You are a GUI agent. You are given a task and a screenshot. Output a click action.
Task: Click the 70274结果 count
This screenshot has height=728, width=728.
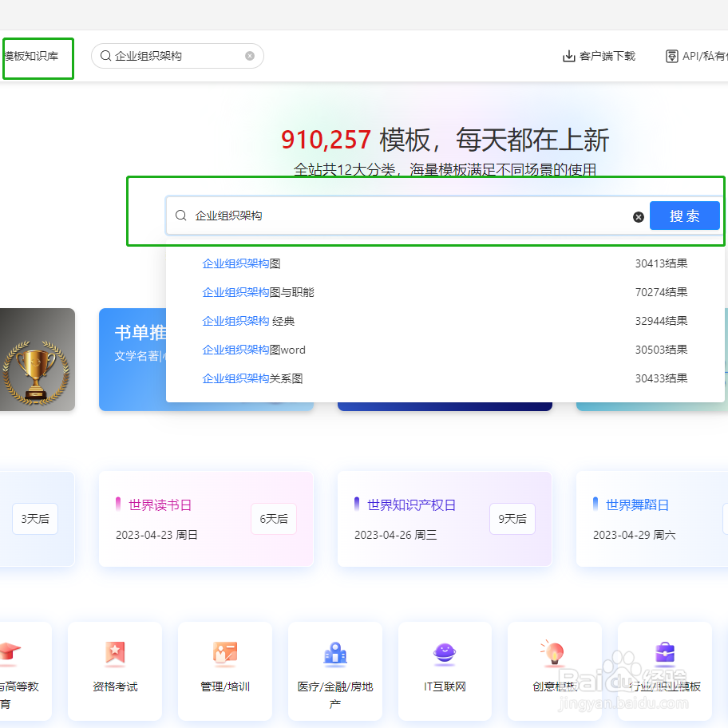tap(661, 292)
